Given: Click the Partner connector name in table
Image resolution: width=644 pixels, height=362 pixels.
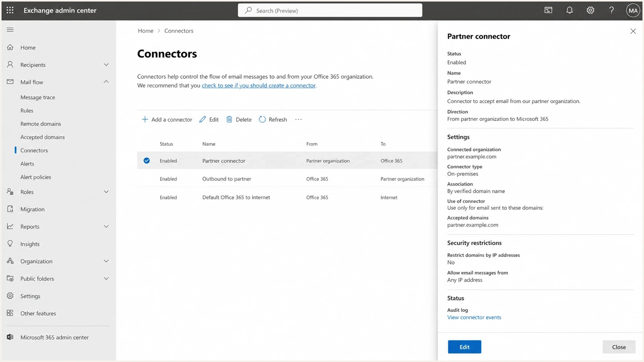Looking at the screenshot, I should (224, 161).
